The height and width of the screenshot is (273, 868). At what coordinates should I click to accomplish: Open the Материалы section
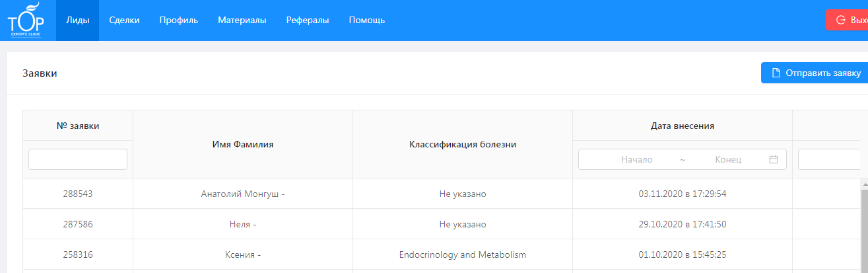[x=242, y=20]
